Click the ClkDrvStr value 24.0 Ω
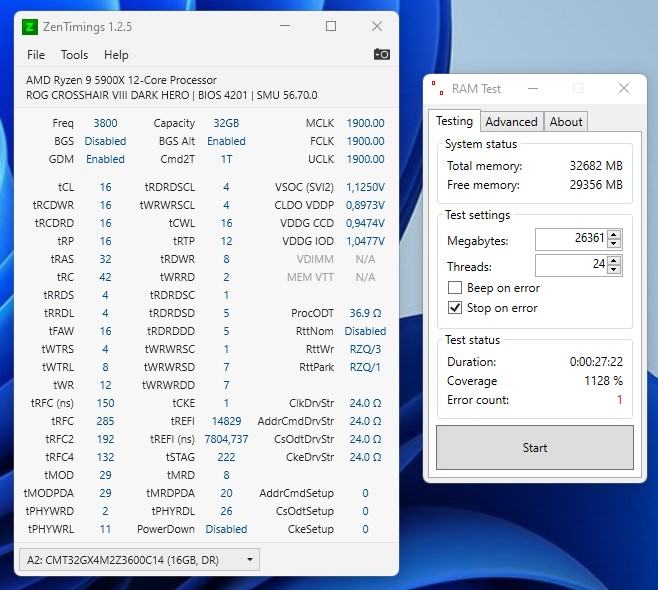 pos(365,403)
